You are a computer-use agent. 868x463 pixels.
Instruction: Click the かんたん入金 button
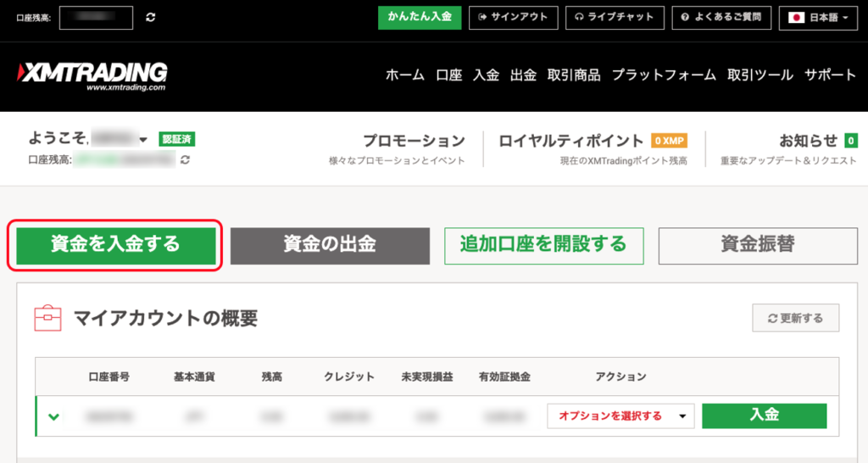click(420, 18)
